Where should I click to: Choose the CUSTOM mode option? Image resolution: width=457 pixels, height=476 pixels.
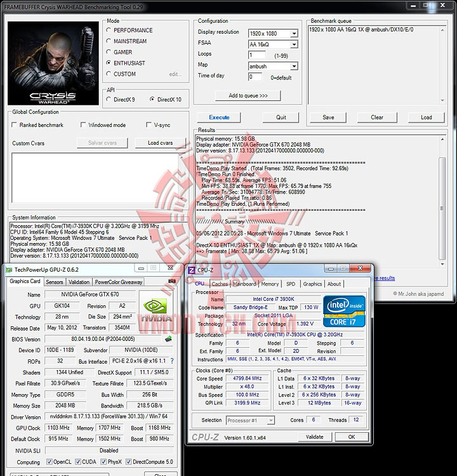[109, 74]
